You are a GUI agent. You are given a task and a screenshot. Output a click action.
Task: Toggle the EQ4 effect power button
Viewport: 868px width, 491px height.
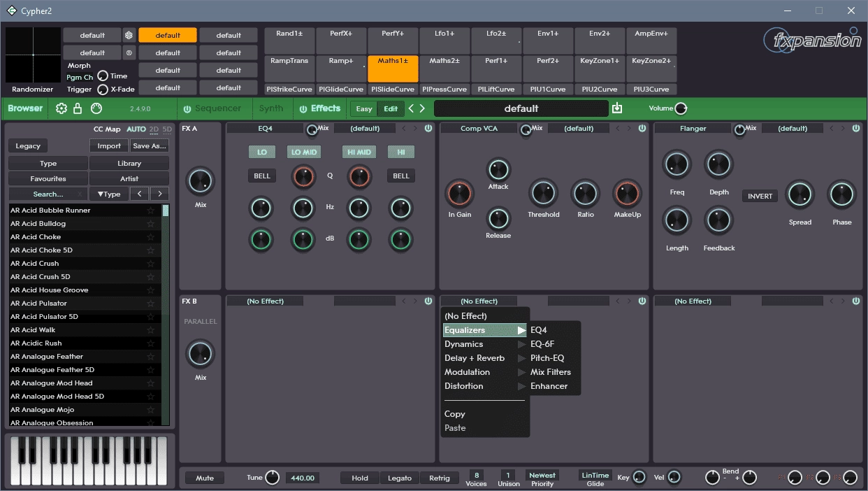click(x=428, y=128)
